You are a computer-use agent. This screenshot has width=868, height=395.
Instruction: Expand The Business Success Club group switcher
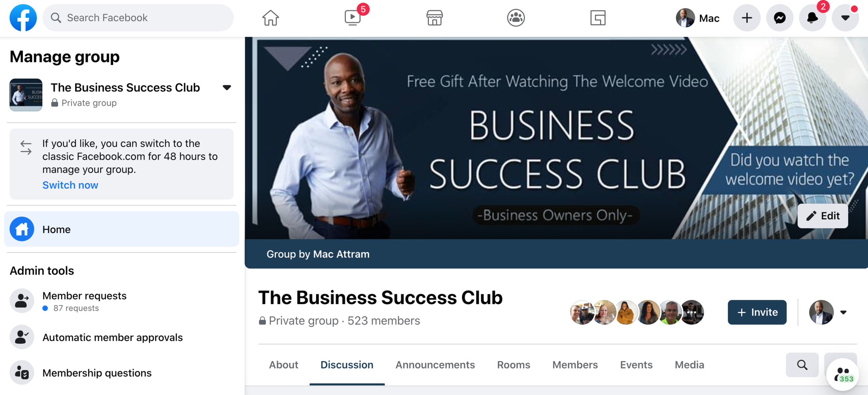tap(226, 88)
